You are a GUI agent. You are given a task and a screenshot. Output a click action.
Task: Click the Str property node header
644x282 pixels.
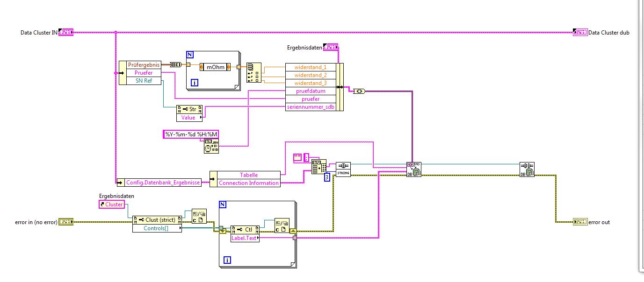190,110
